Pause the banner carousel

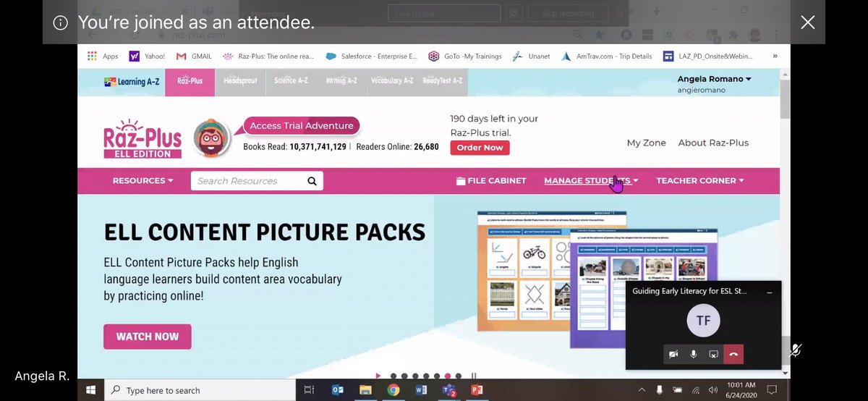pos(474,376)
